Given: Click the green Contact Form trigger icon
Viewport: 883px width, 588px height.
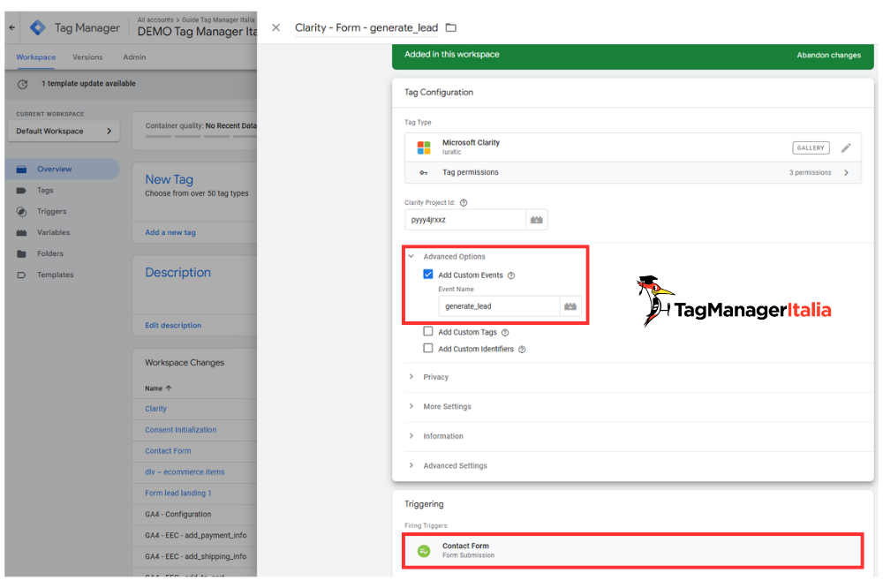Looking at the screenshot, I should pyautogui.click(x=424, y=551).
